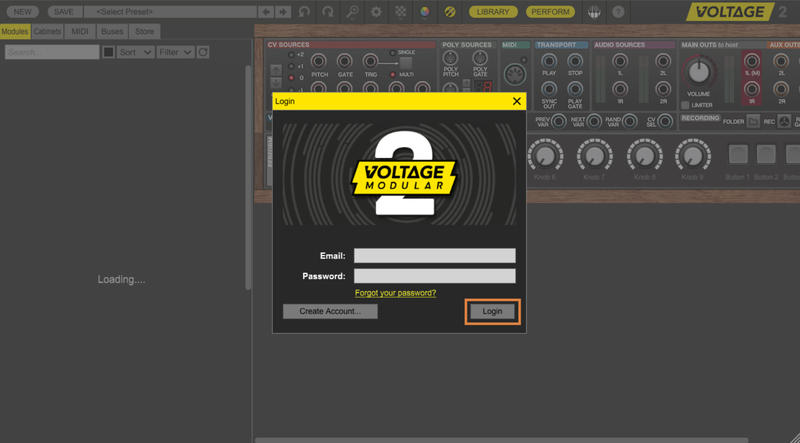
Task: Click the Email input field
Action: click(435, 256)
